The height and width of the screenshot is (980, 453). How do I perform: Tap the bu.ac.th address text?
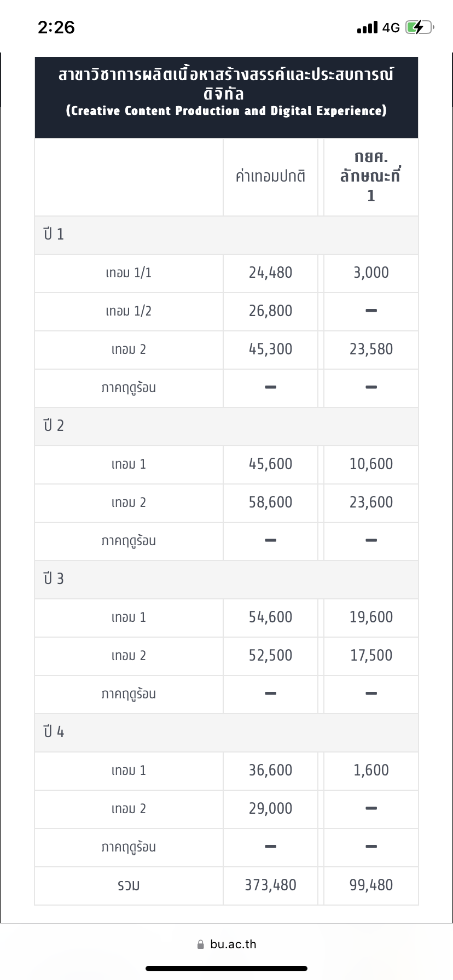point(233,944)
